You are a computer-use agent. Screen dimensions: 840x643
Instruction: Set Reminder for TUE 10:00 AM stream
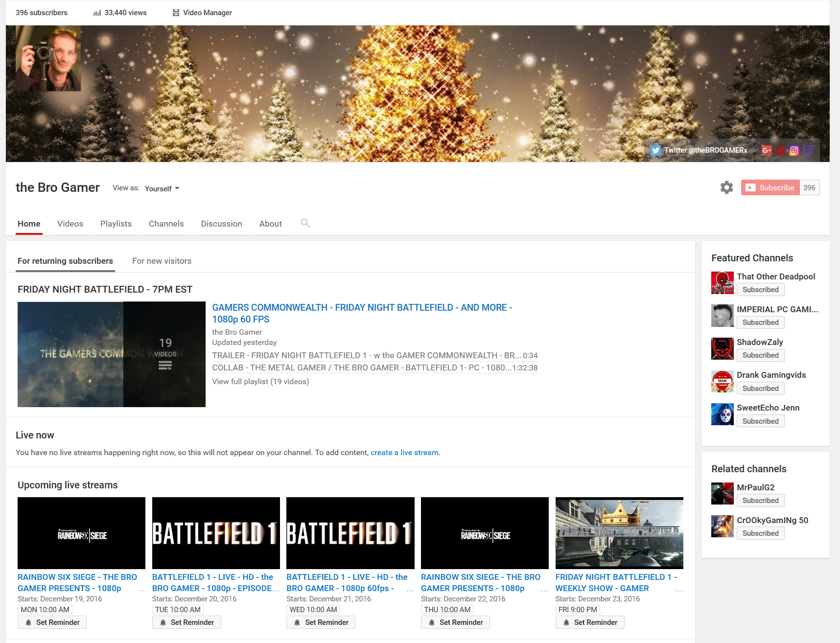click(x=187, y=622)
